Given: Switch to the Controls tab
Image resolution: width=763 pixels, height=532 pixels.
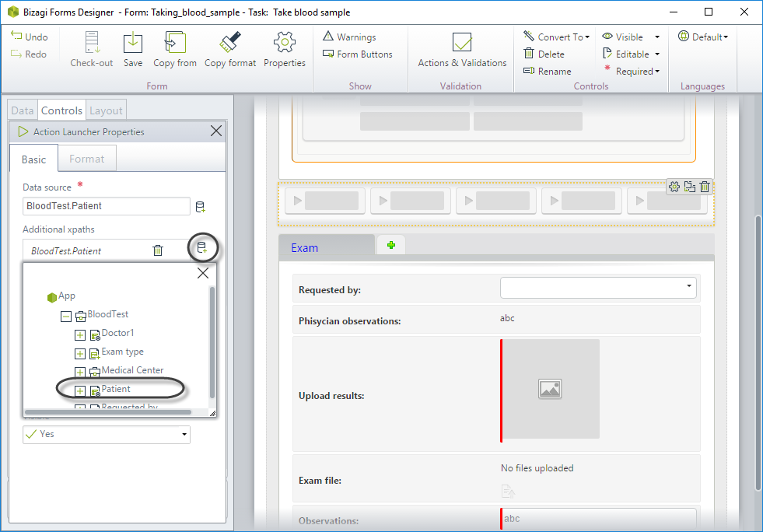Looking at the screenshot, I should [x=61, y=110].
